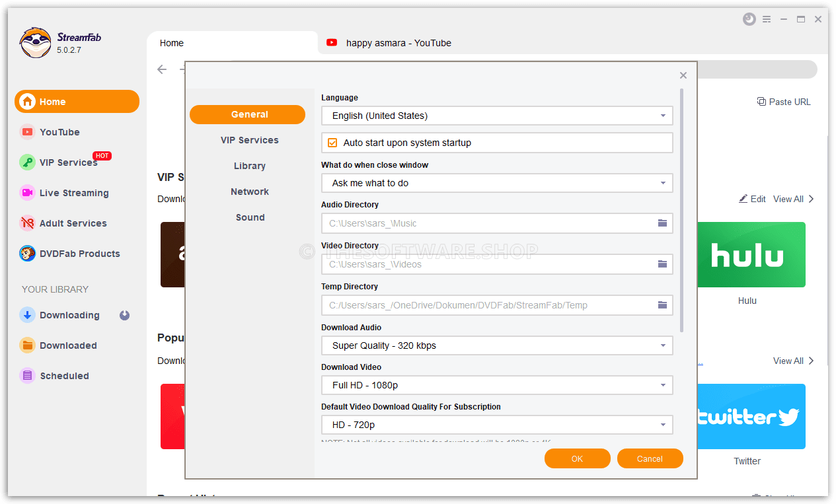This screenshot has width=836, height=504.
Task: Click the Edit pencil icon
Action: (x=743, y=199)
